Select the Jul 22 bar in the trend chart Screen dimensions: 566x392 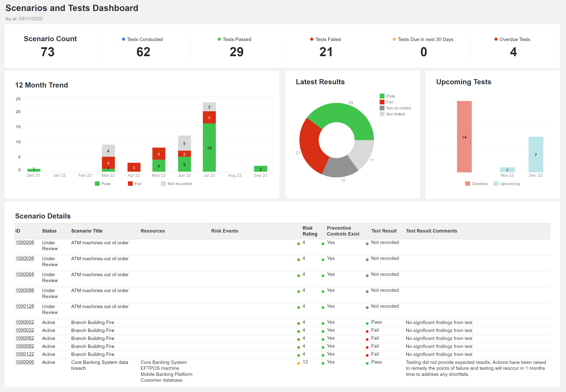coord(209,147)
